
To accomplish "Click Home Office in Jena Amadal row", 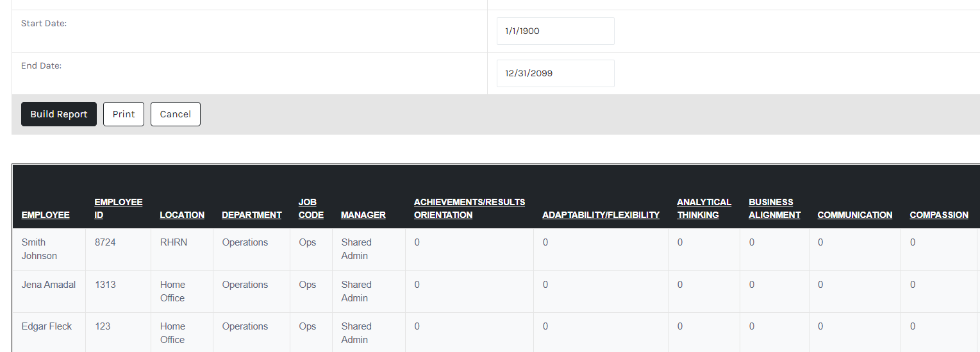I will click(172, 291).
